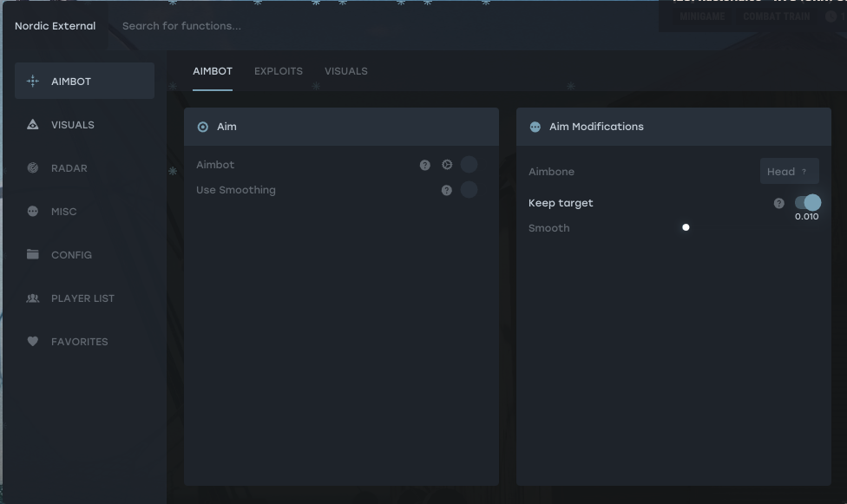
Task: Click the Nordic External title
Action: (55, 26)
